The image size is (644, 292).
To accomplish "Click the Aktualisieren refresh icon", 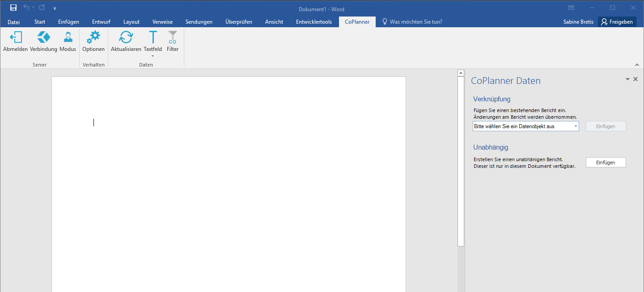I will [x=126, y=38].
